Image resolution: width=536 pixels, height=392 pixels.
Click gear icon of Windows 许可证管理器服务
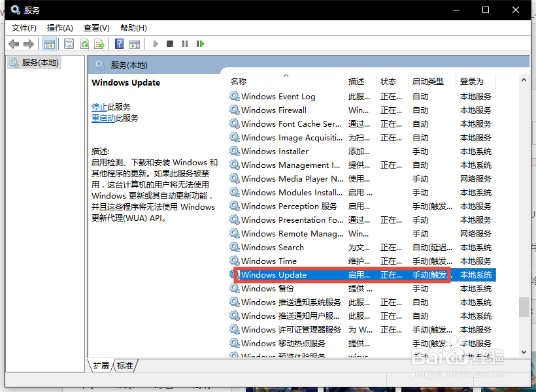coord(234,329)
